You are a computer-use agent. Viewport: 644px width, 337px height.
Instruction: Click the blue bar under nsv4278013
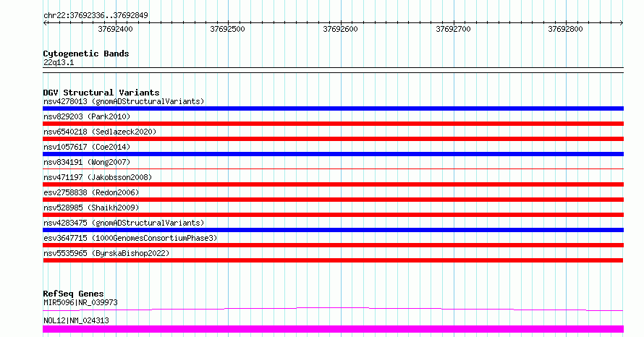click(333, 108)
